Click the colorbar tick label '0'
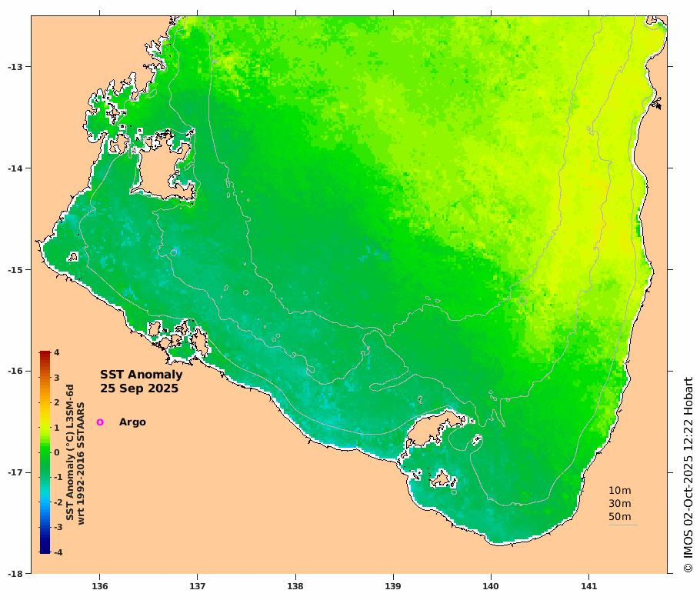Viewport: 700px width, 600px height. point(57,452)
